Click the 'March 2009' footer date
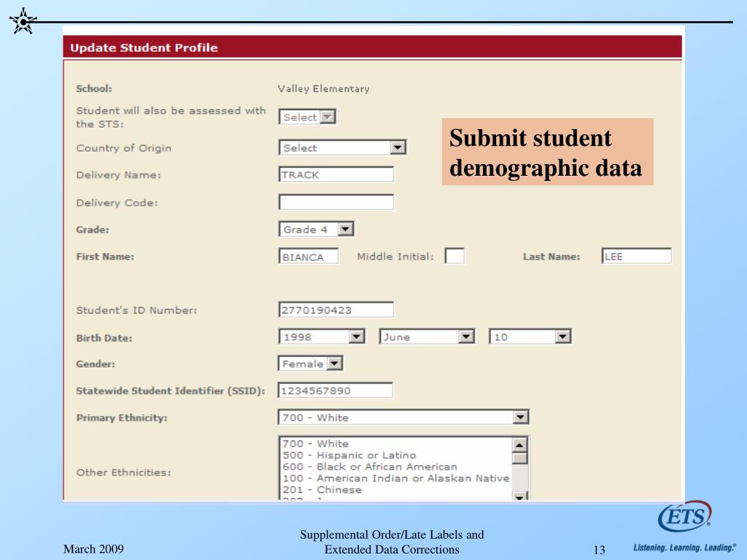Viewport: 747px width, 560px height. (93, 549)
